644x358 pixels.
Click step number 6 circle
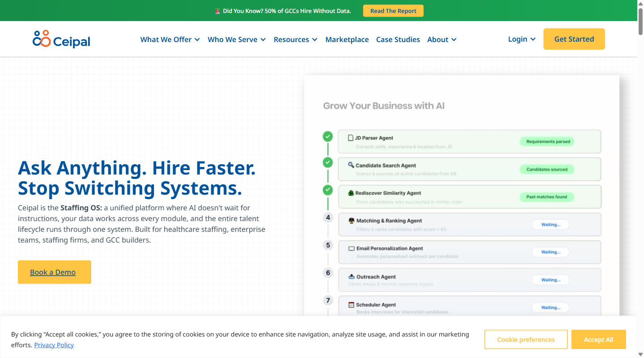pyautogui.click(x=328, y=273)
